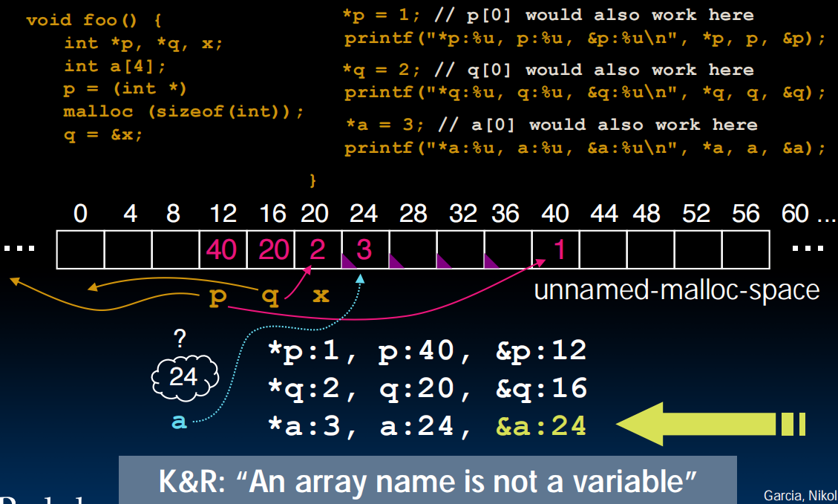Click the '*q = 2;' comment line
The image size is (838, 504).
coord(549,70)
